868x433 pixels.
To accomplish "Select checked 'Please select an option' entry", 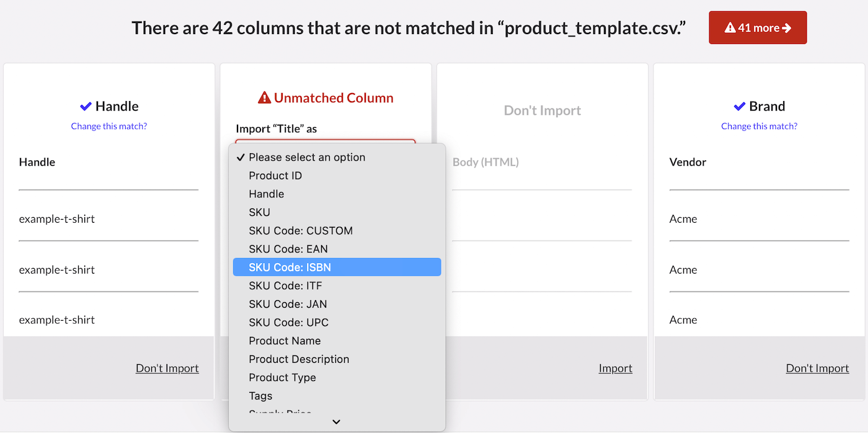I will [x=307, y=158].
